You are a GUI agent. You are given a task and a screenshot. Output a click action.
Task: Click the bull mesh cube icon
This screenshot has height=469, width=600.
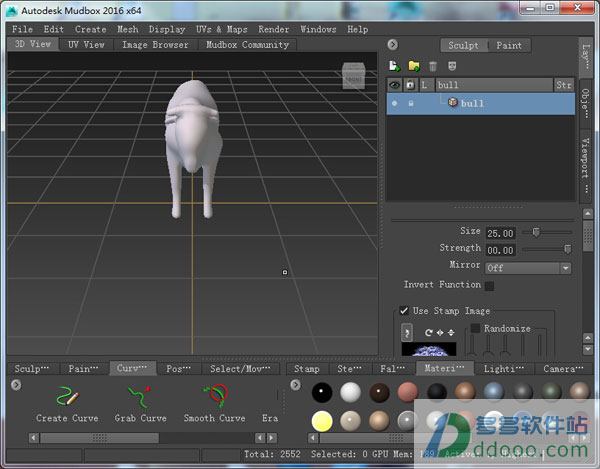[453, 102]
